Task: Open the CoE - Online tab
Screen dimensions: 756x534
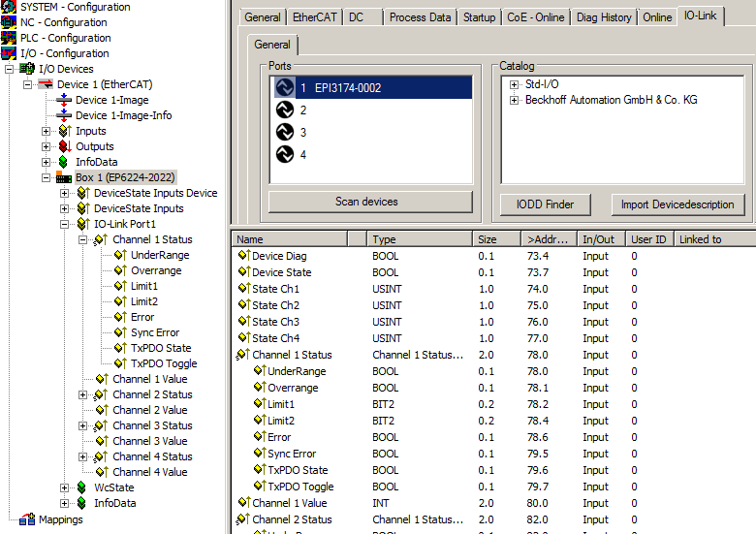Action: point(536,17)
